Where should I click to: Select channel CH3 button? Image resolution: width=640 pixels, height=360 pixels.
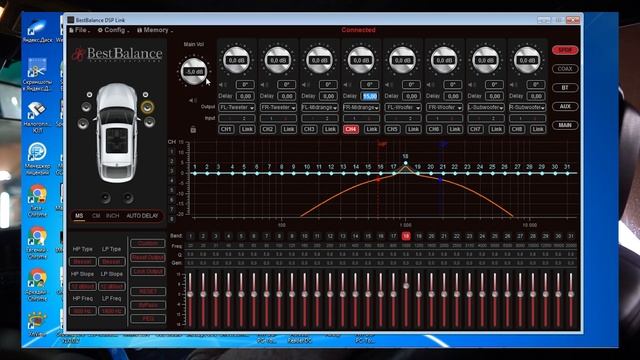(x=309, y=129)
